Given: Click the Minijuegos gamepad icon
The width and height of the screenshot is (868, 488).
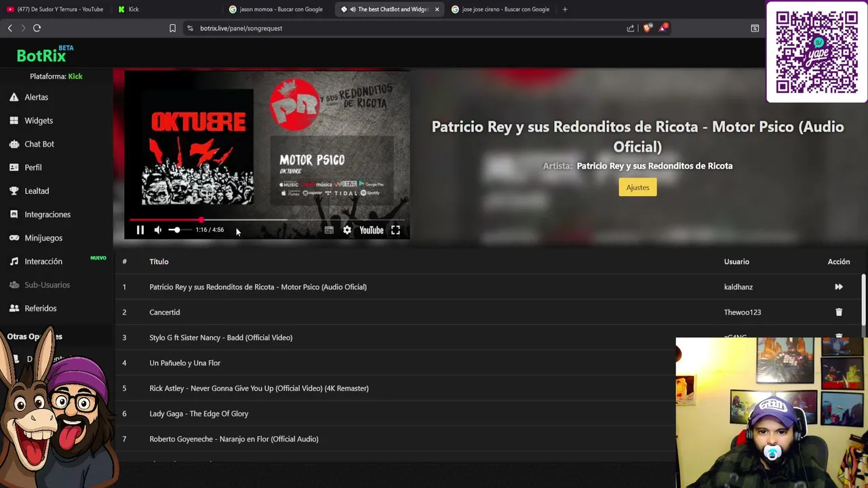Looking at the screenshot, I should [x=14, y=238].
